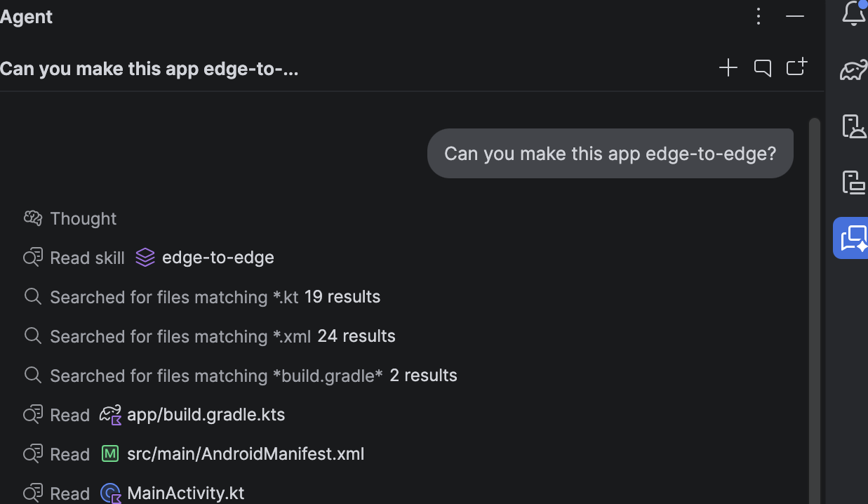Open chat history speech bubble icon

coord(763,67)
